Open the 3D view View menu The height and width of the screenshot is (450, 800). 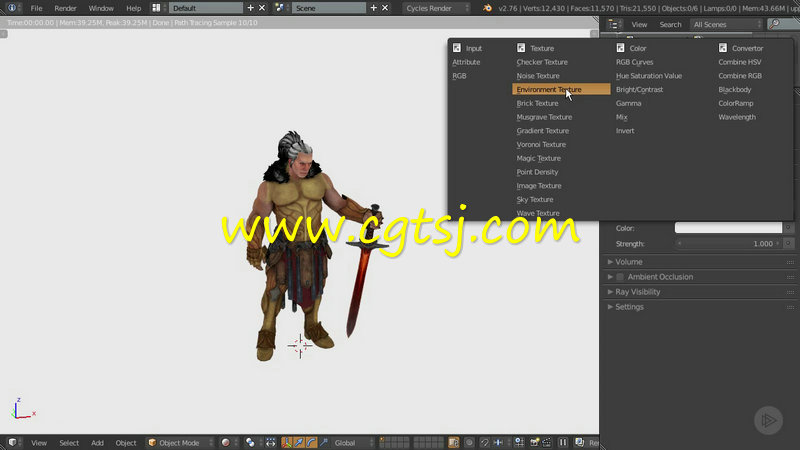(x=39, y=443)
